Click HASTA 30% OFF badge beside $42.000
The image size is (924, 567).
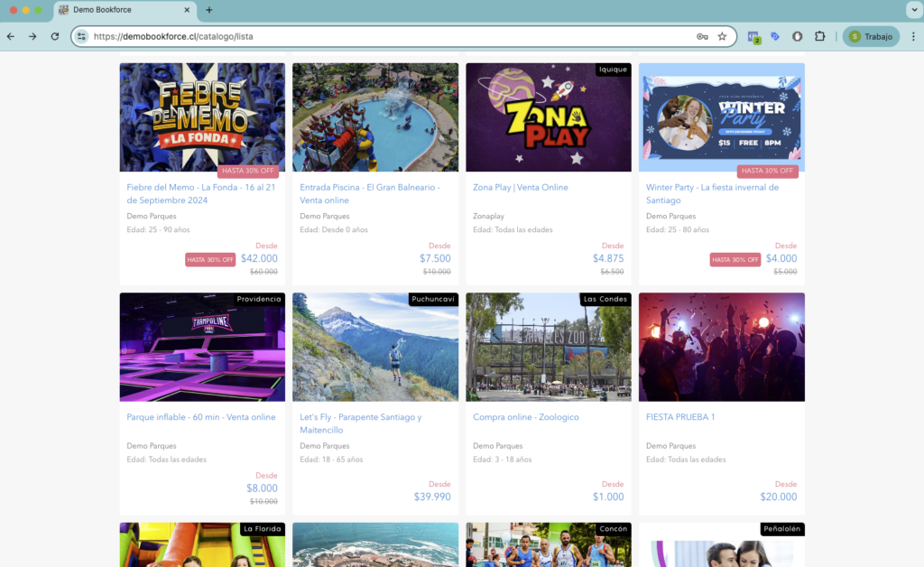[210, 260]
